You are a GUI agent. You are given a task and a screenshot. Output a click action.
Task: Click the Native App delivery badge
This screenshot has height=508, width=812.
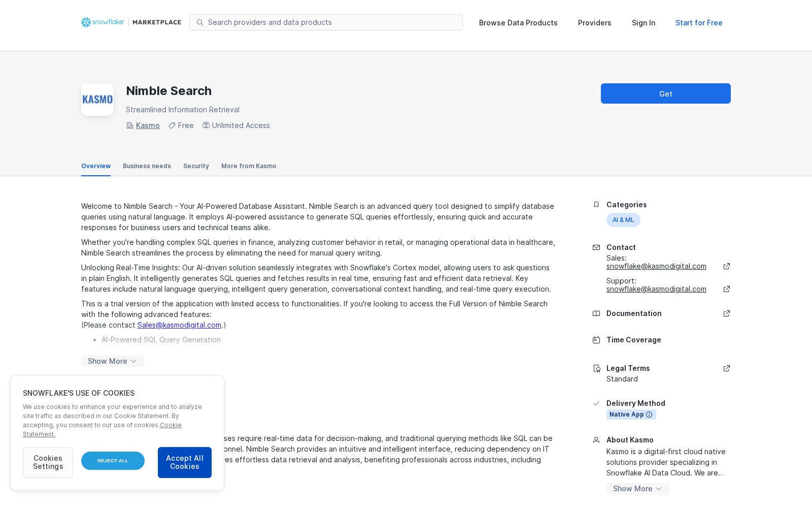(x=631, y=415)
